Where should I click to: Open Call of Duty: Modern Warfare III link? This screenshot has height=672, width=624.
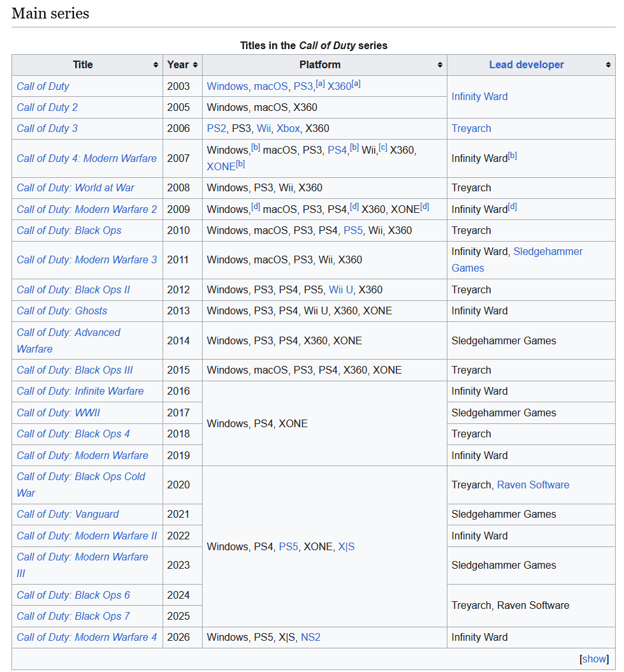[x=82, y=565]
